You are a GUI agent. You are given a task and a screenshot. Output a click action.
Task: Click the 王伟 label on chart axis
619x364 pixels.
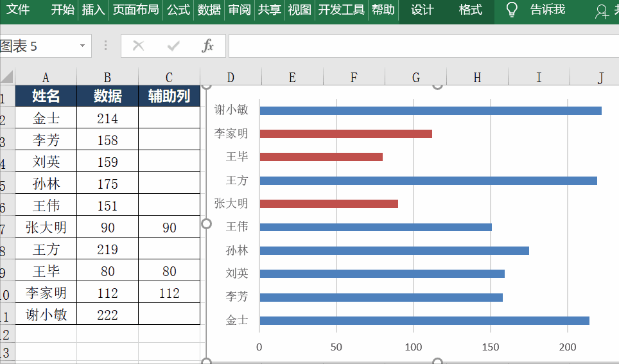[237, 226]
